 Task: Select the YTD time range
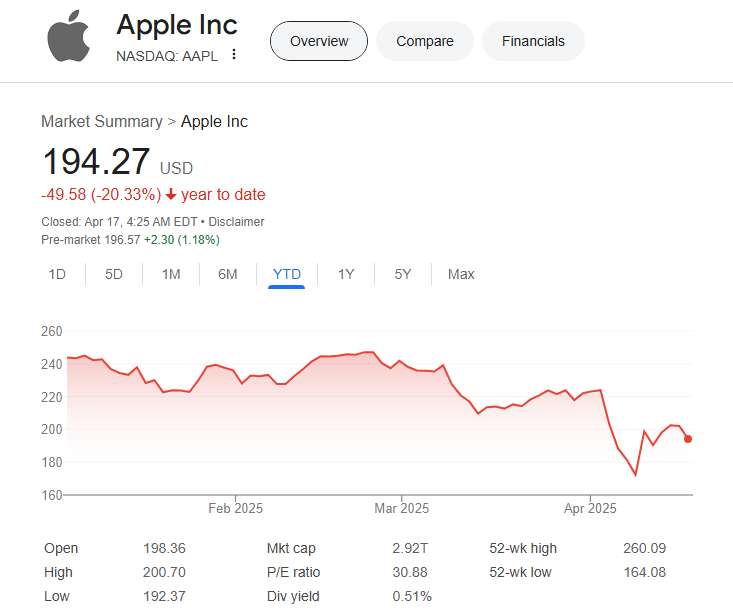pyautogui.click(x=287, y=274)
